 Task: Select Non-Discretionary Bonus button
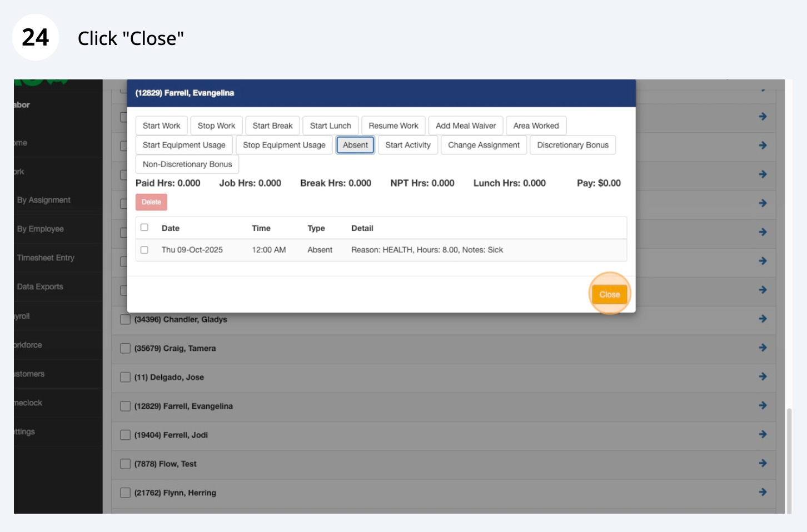[x=187, y=164]
